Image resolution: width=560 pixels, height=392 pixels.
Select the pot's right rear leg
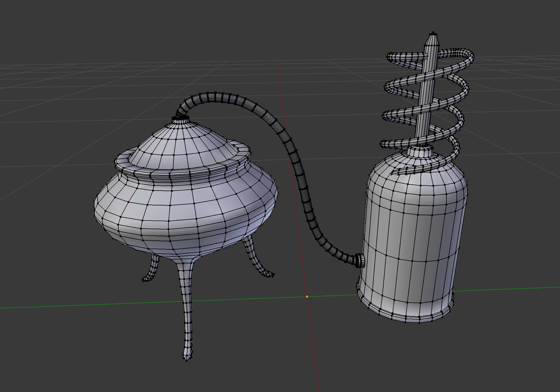point(256,257)
